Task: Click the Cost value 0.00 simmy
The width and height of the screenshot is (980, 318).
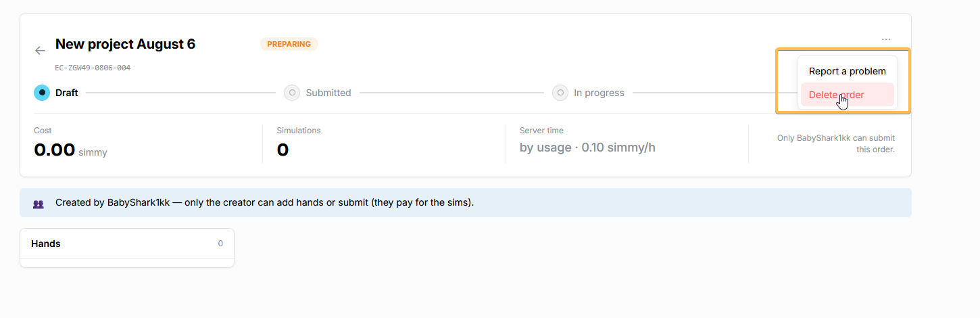Action: point(70,150)
